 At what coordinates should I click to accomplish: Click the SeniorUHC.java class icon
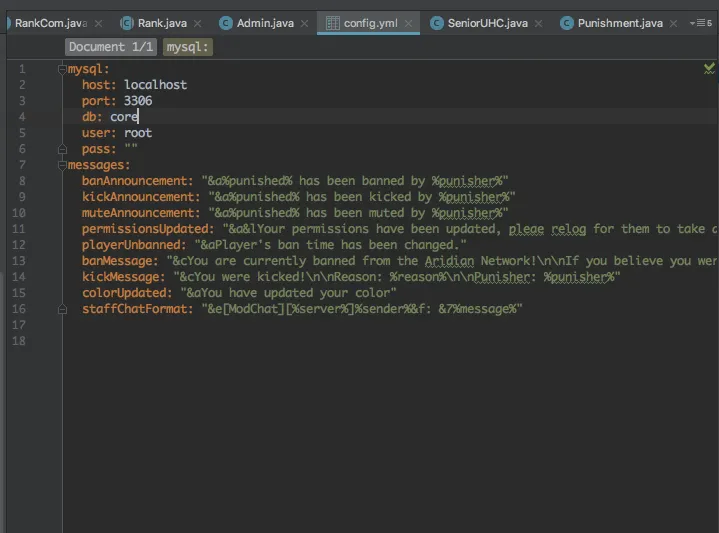pyautogui.click(x=437, y=23)
